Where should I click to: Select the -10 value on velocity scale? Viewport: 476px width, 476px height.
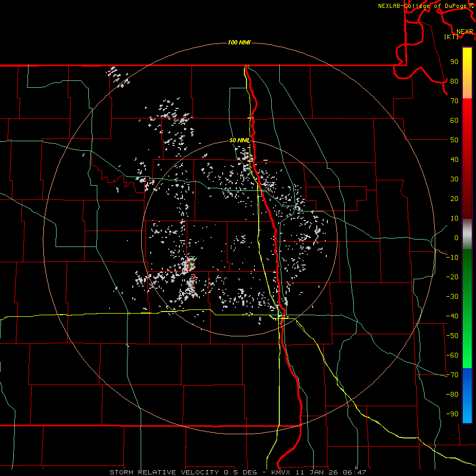pyautogui.click(x=452, y=258)
